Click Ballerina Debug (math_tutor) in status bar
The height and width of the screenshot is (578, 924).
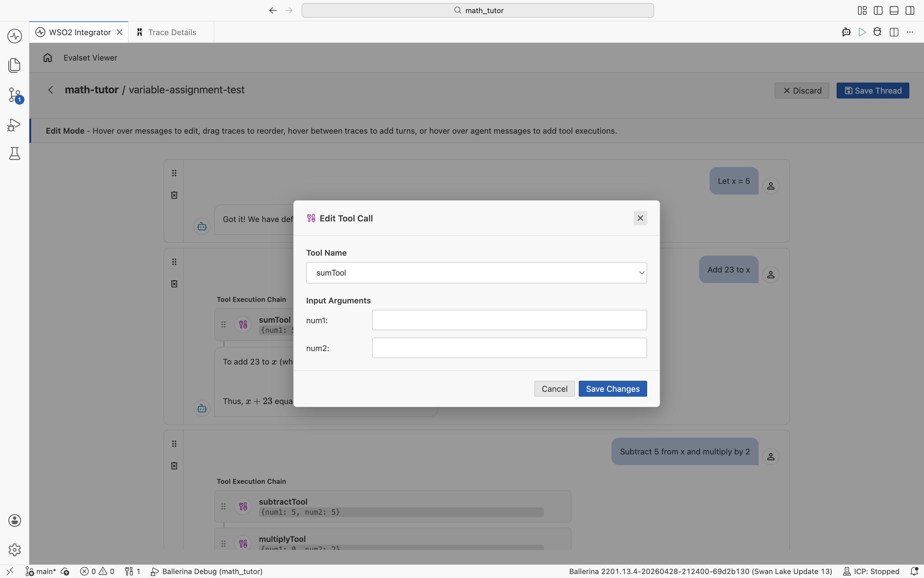207,571
